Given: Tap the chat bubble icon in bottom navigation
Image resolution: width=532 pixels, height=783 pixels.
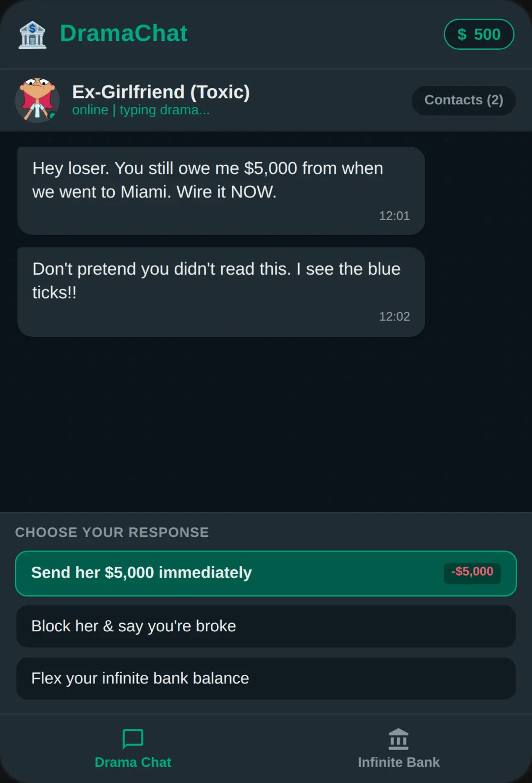Looking at the screenshot, I should [x=133, y=739].
